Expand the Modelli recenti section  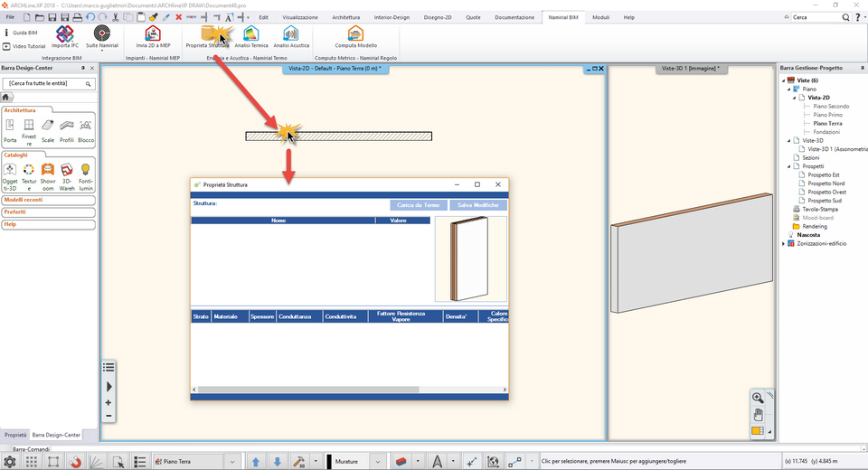(48, 200)
